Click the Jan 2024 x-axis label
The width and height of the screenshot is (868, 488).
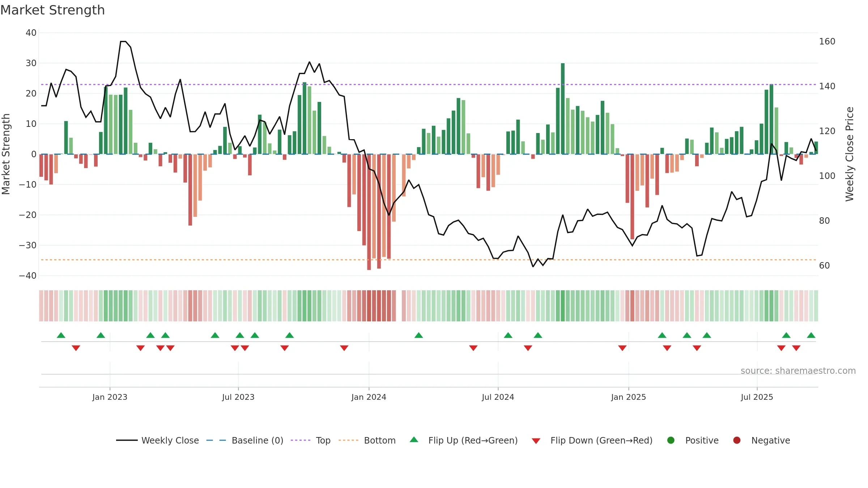coord(369,397)
